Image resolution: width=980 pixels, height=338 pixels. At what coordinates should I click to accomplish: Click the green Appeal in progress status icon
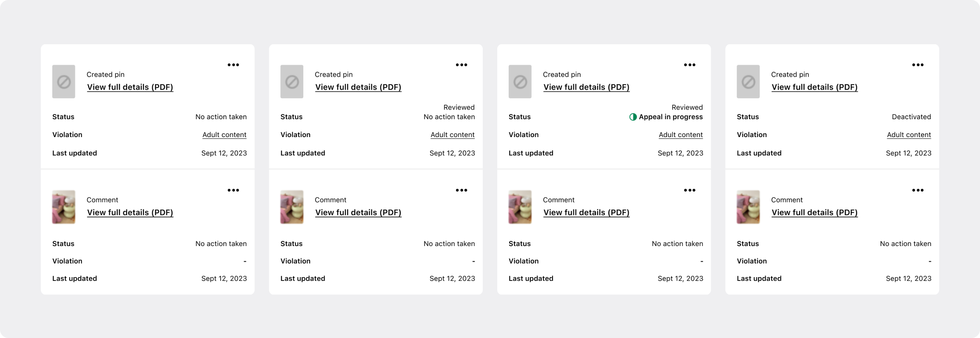tap(633, 117)
